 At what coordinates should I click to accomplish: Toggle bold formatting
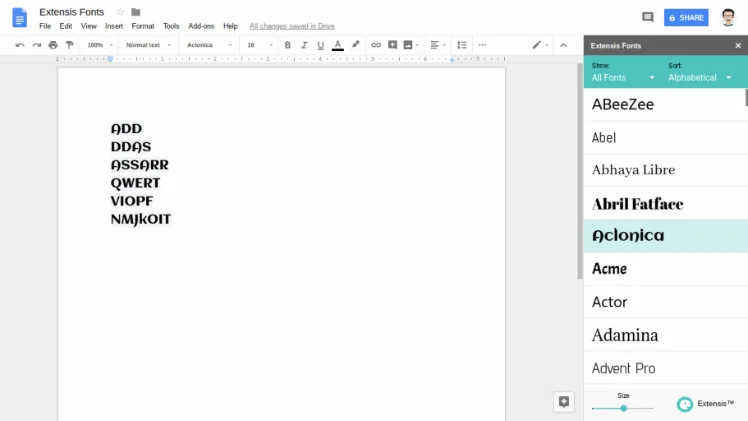[x=288, y=45]
